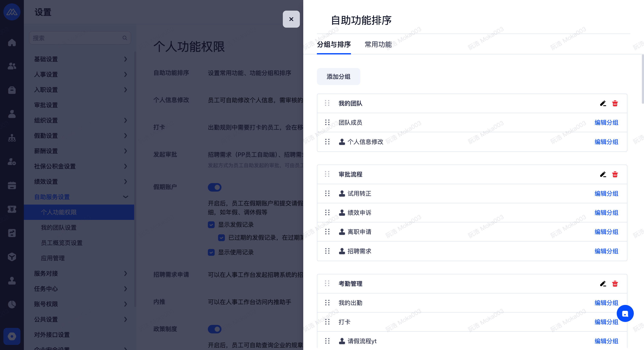Click the home icon in left sidebar
The height and width of the screenshot is (350, 644).
pyautogui.click(x=12, y=43)
